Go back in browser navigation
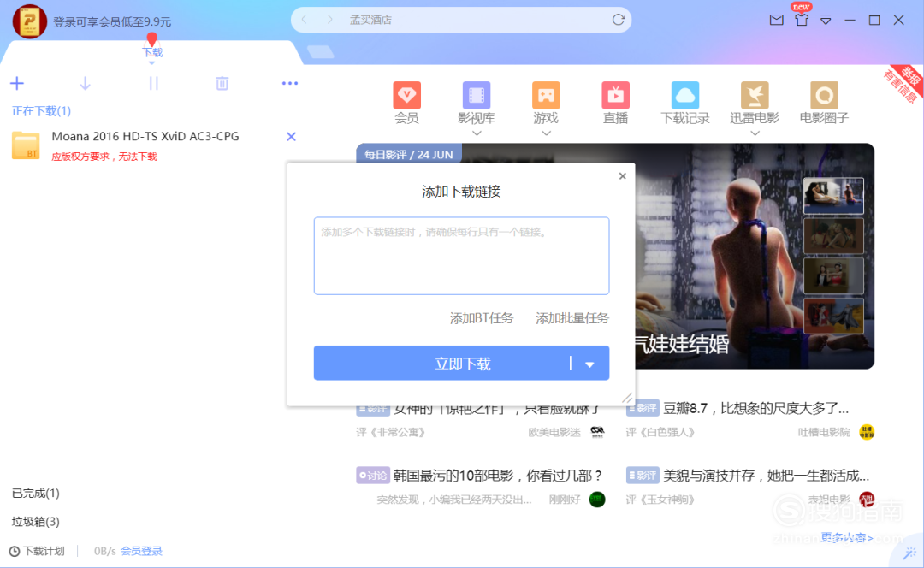924x568 pixels. coord(304,20)
